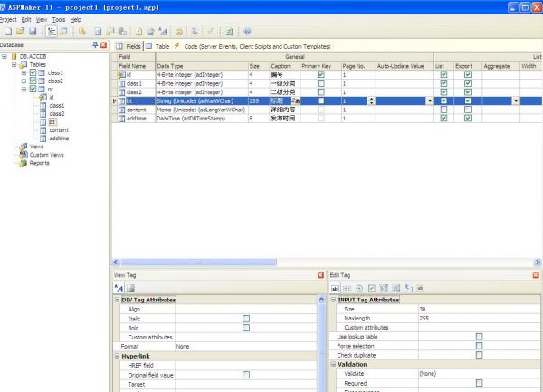Select the Image view tag icon
This screenshot has width=543, height=392.
(x=130, y=288)
